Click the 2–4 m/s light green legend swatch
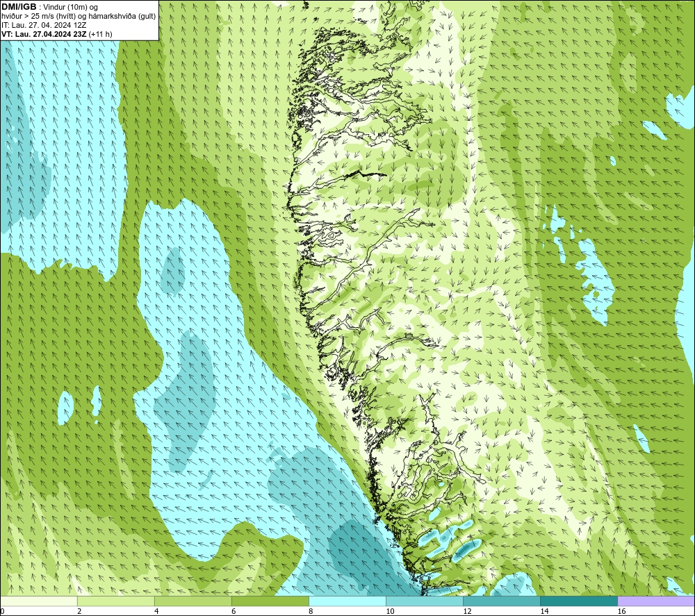 pos(116,601)
